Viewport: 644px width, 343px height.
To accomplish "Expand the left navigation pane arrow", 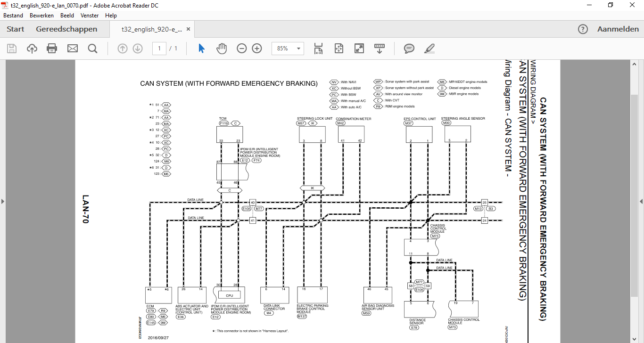I will point(2,201).
